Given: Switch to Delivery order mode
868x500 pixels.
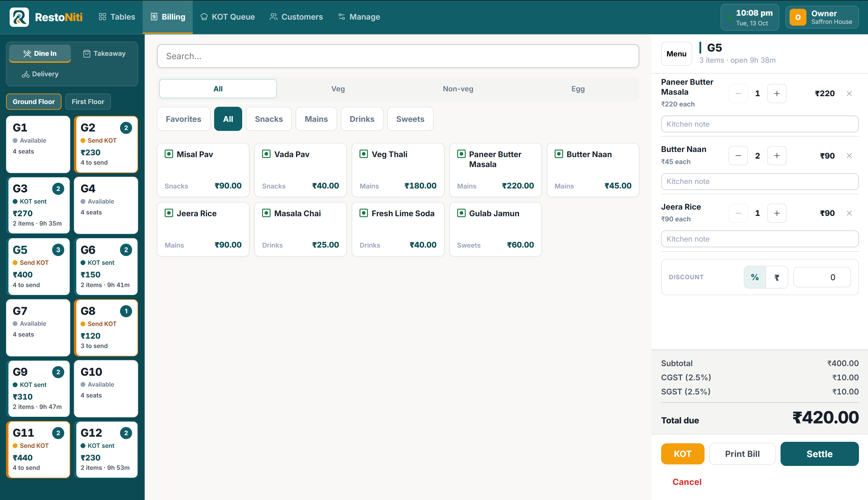Looking at the screenshot, I should (x=40, y=74).
